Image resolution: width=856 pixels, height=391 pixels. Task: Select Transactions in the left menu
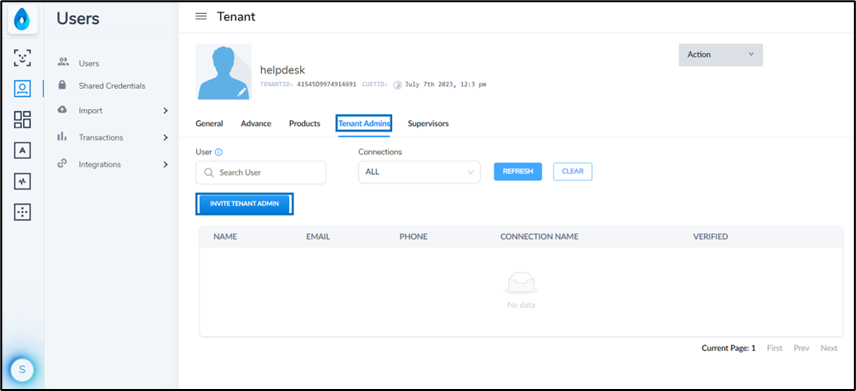(101, 137)
